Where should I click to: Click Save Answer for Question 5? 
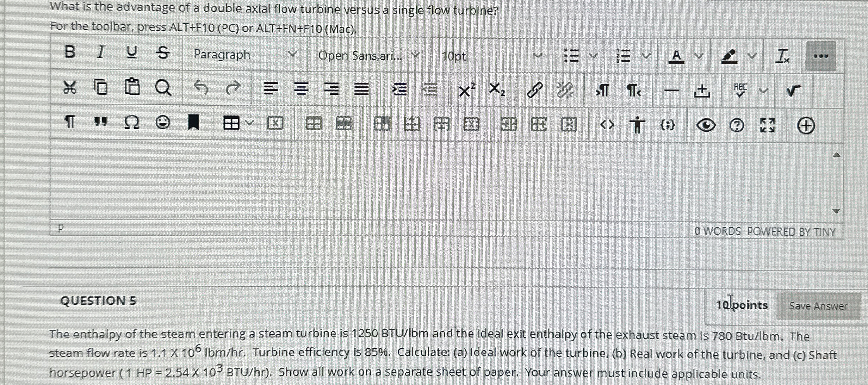[x=818, y=306]
